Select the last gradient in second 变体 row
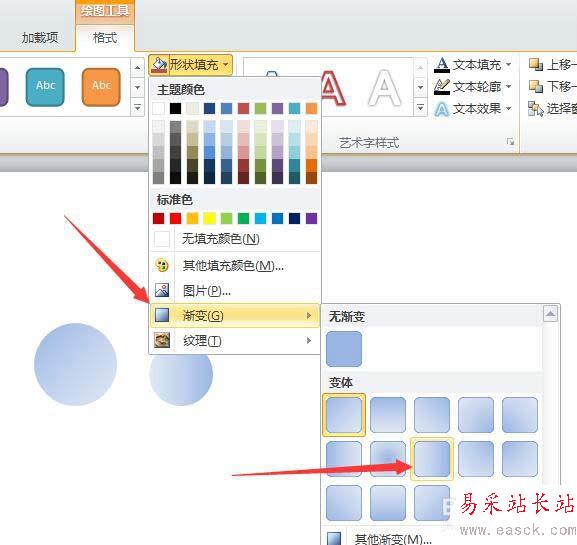This screenshot has height=545, width=577. (520, 459)
